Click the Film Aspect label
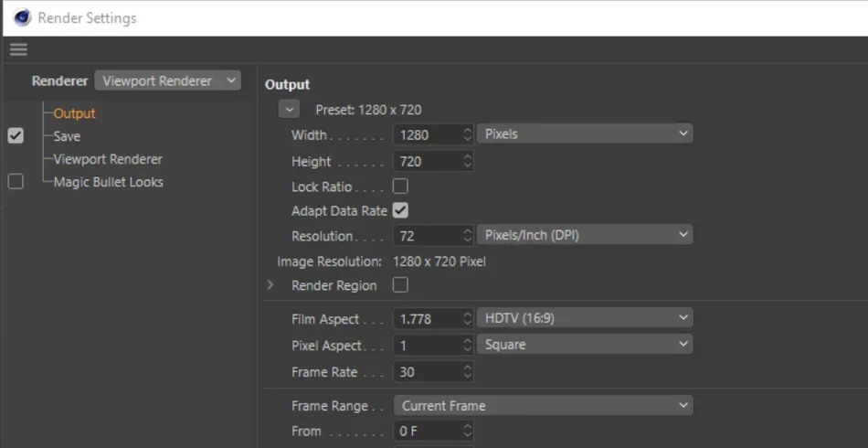 point(325,319)
